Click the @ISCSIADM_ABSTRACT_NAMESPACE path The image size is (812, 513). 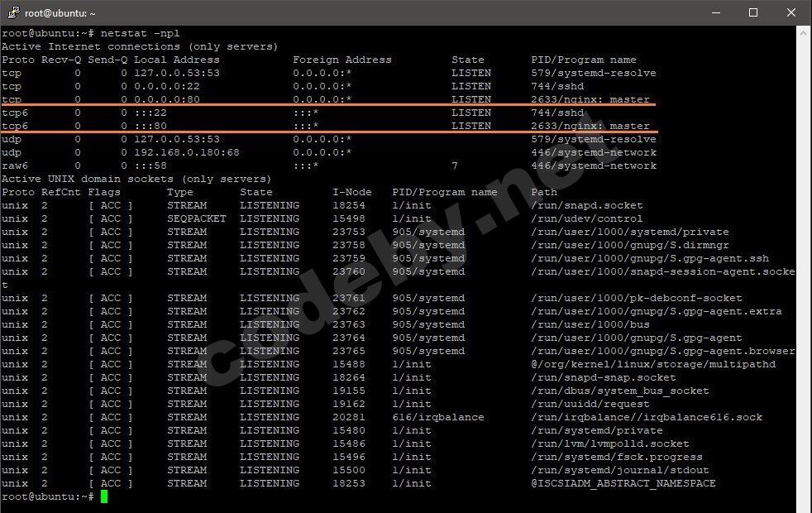click(623, 483)
